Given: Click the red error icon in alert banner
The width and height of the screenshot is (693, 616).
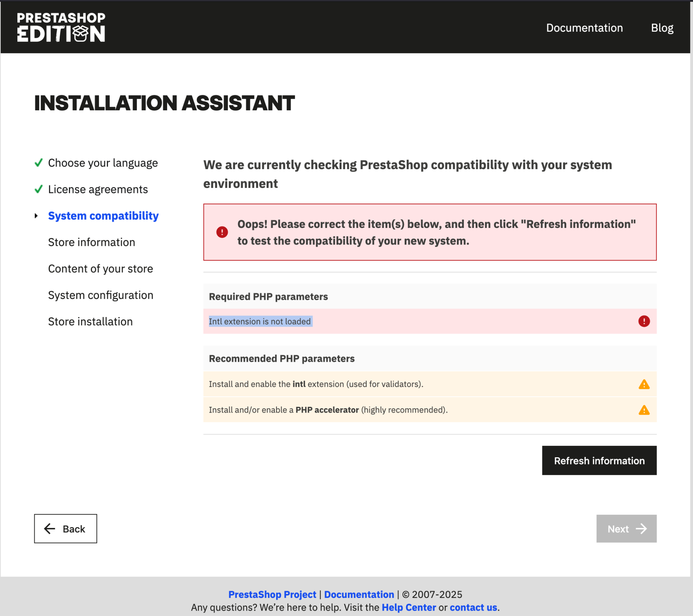Looking at the screenshot, I should [222, 232].
